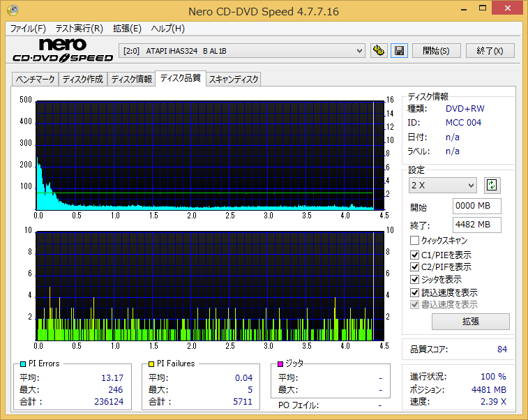The width and height of the screenshot is (528, 420).
Task: Open the テスト実行(R) menu
Action: (x=79, y=29)
